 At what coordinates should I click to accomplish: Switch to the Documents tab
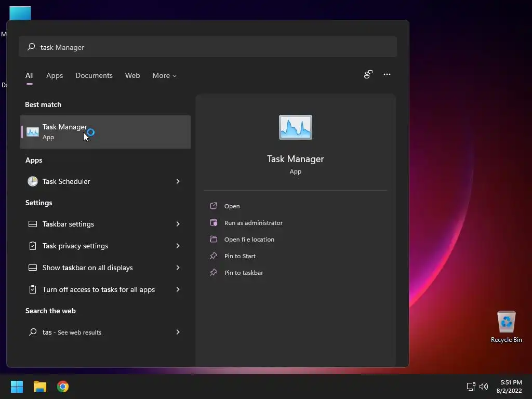pyautogui.click(x=94, y=76)
